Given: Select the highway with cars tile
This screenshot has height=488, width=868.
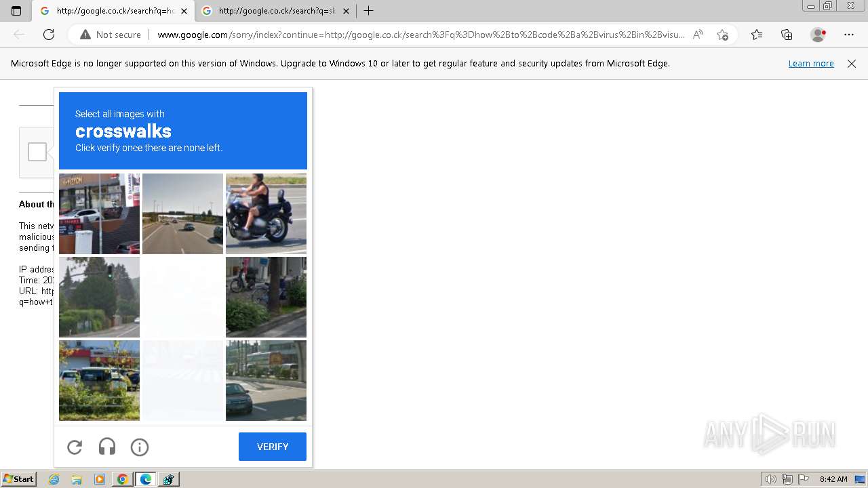Looking at the screenshot, I should pos(182,213).
